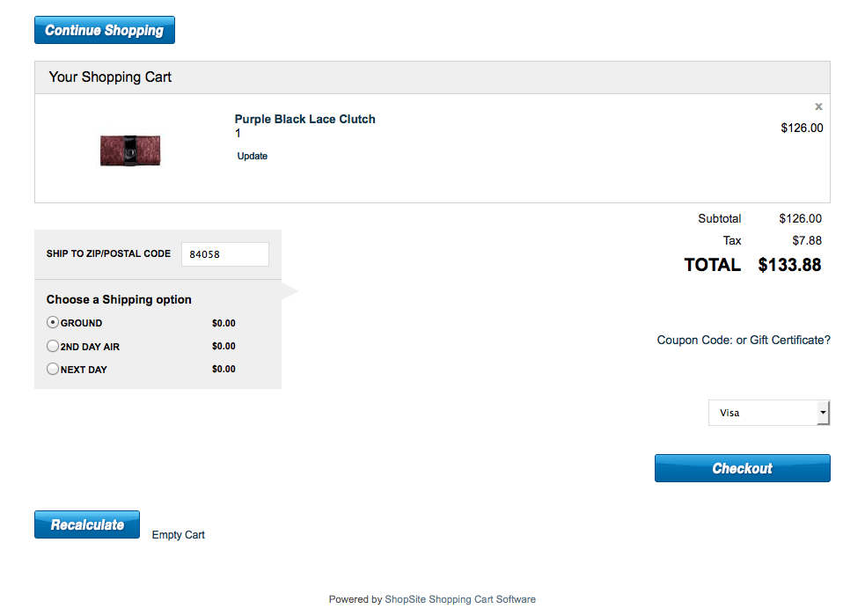
Task: Click the Recalculate button
Action: click(x=87, y=524)
